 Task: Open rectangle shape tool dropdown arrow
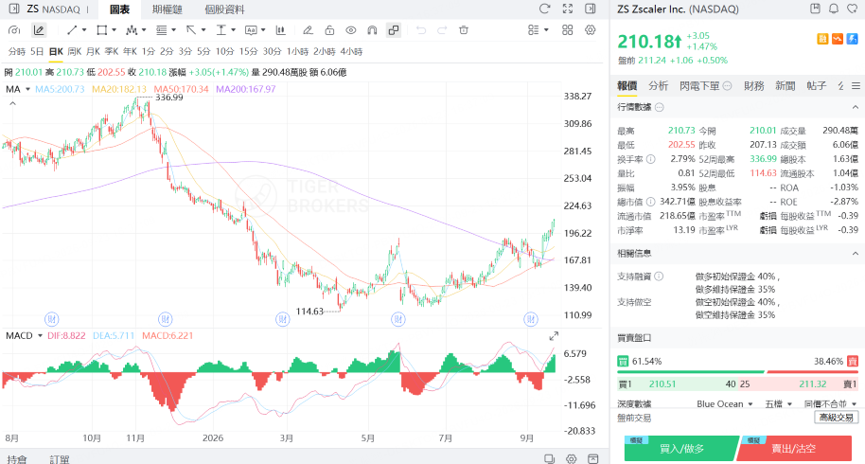[x=114, y=30]
